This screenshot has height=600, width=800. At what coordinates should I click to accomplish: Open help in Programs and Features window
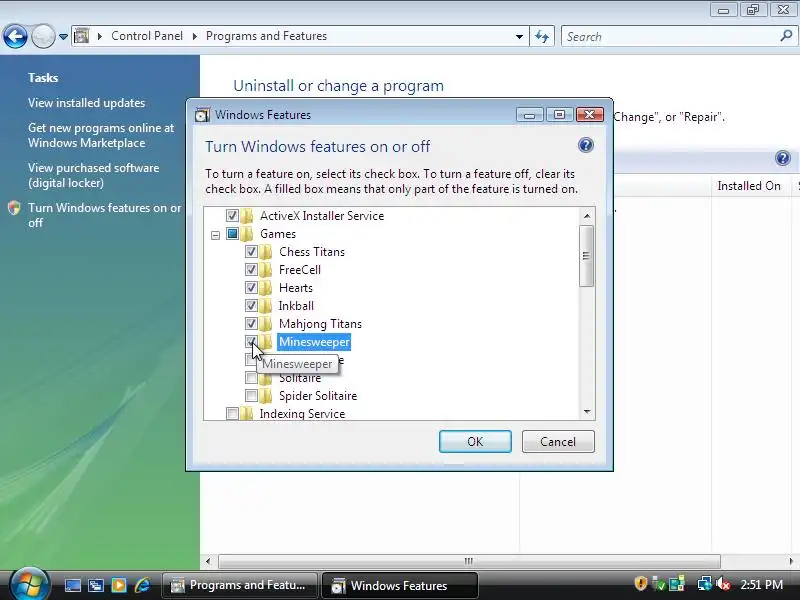783,158
